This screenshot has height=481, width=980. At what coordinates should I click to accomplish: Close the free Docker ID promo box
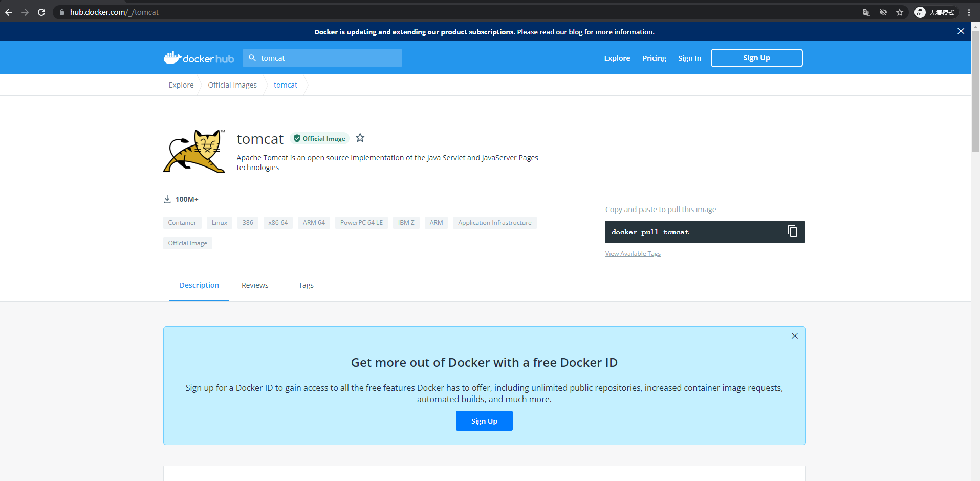click(x=795, y=336)
